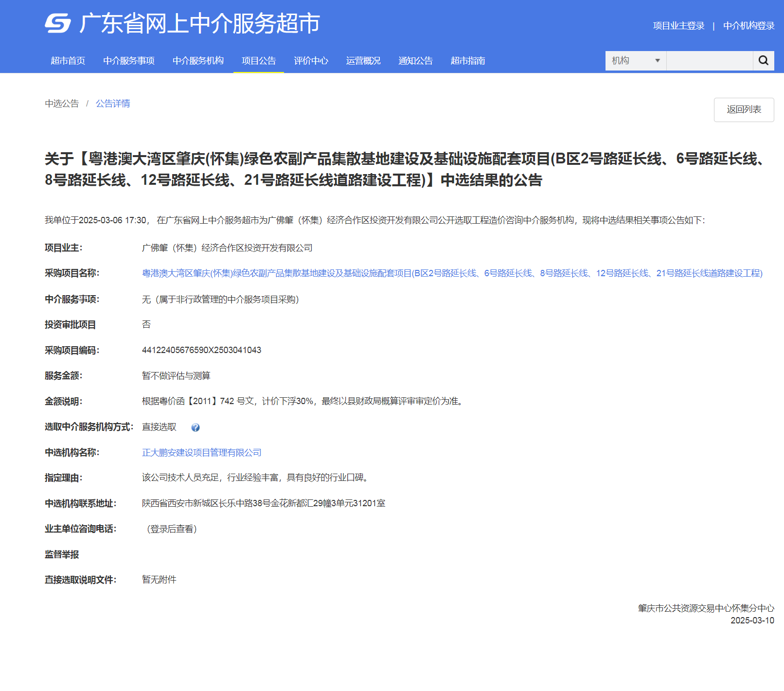Open the 中介服务机构 navigation item
The height and width of the screenshot is (691, 784).
[198, 61]
